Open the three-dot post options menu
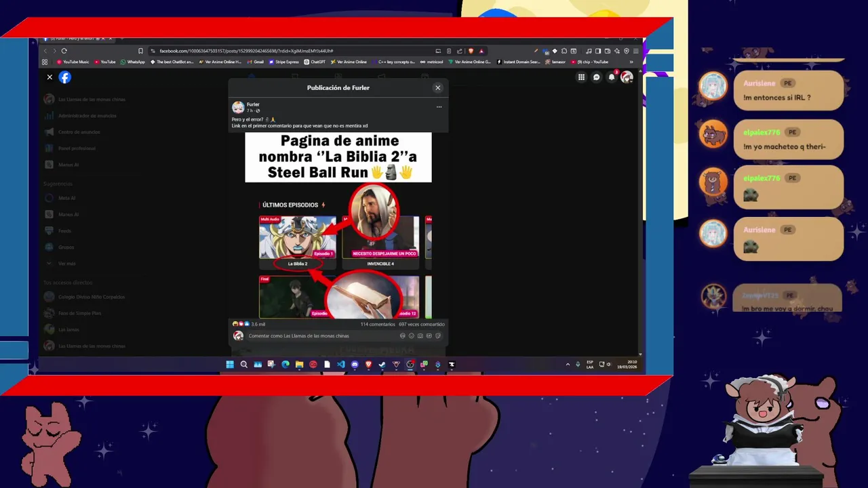 (x=439, y=107)
